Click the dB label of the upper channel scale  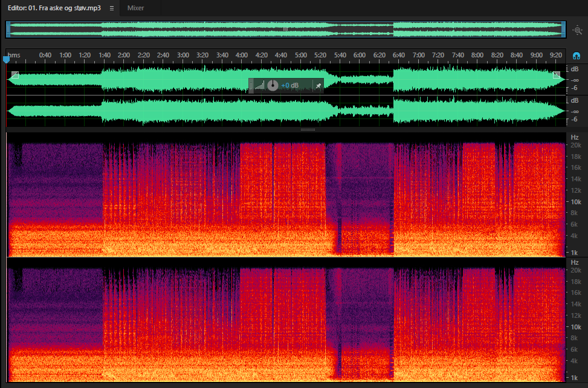coord(575,69)
